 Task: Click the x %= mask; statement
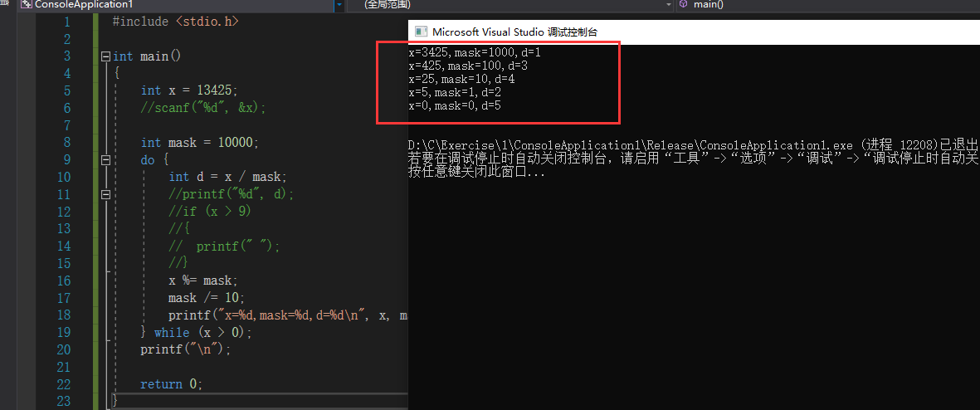click(203, 280)
